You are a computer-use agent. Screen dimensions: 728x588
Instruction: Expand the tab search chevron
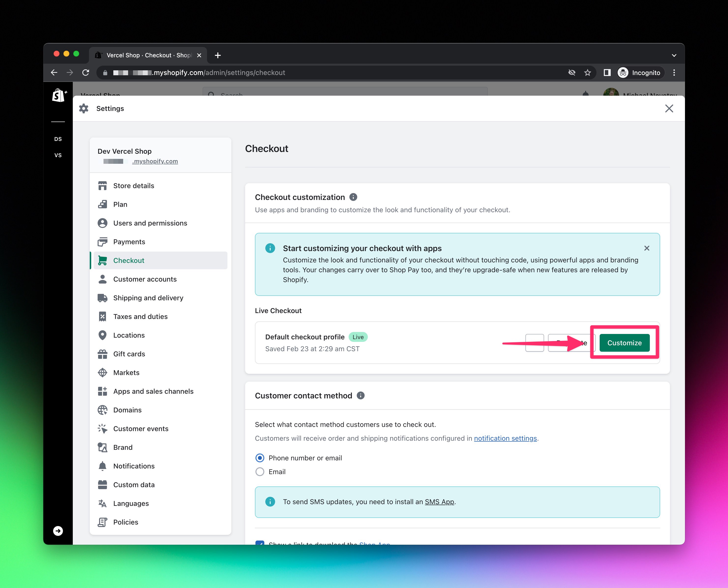pos(674,55)
